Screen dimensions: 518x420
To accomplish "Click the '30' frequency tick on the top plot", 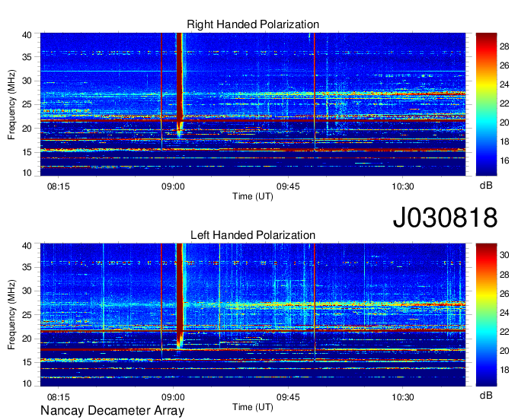I will tap(27, 81).
